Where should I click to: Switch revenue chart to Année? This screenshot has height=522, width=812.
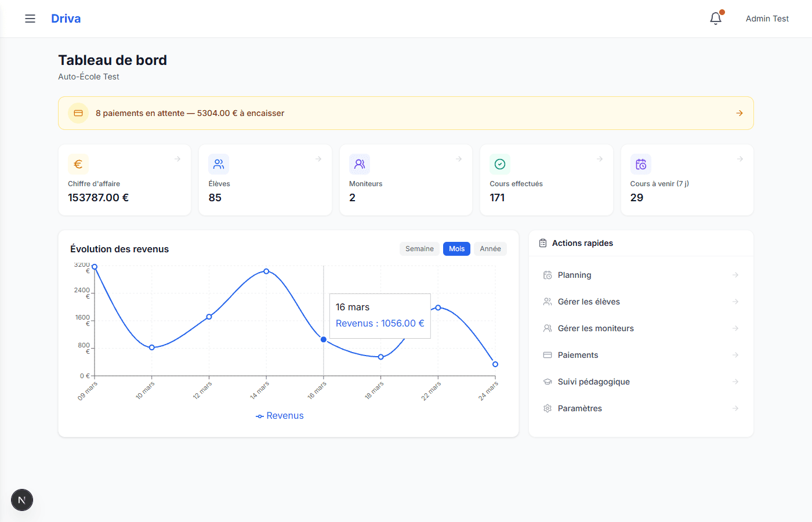click(x=490, y=249)
